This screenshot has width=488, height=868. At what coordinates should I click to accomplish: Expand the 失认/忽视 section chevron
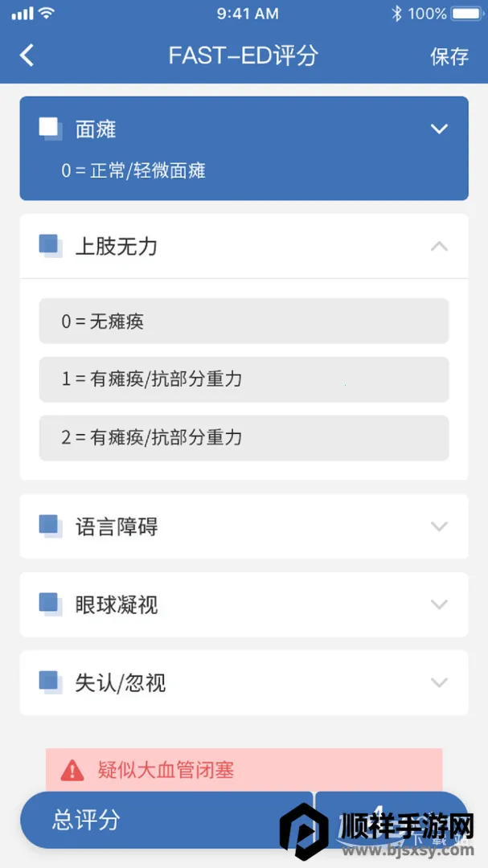tap(439, 682)
